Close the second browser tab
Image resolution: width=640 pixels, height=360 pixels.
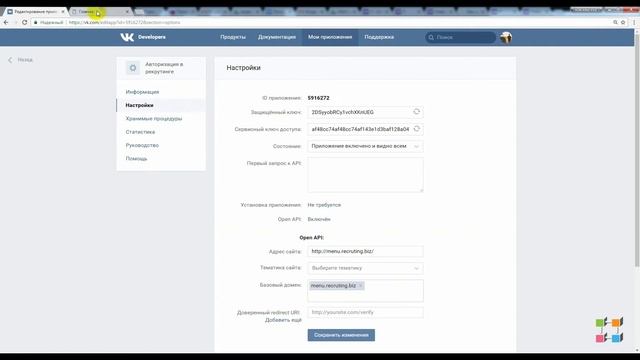[127, 12]
